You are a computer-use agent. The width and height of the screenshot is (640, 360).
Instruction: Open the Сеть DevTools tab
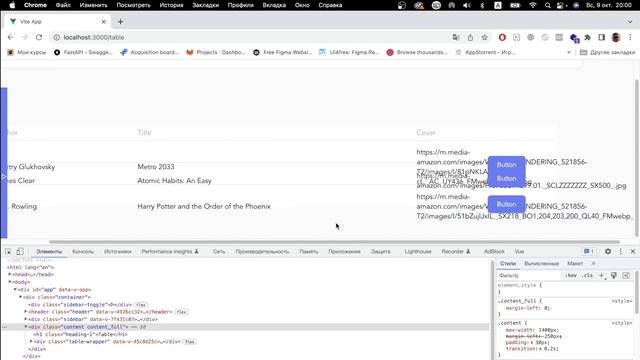pyautogui.click(x=219, y=251)
